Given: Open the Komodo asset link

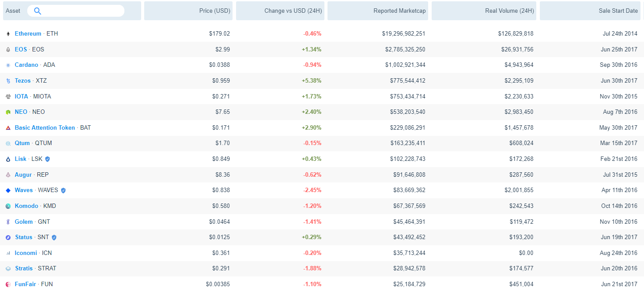Looking at the screenshot, I should pos(26,206).
